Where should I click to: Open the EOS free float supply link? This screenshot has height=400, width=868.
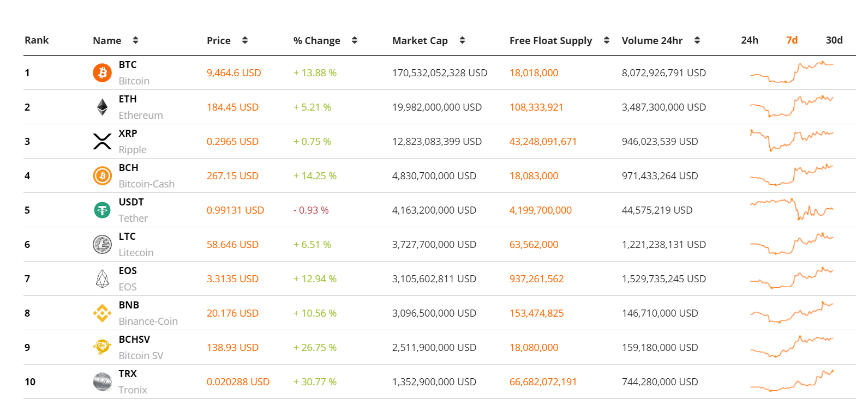click(x=536, y=278)
